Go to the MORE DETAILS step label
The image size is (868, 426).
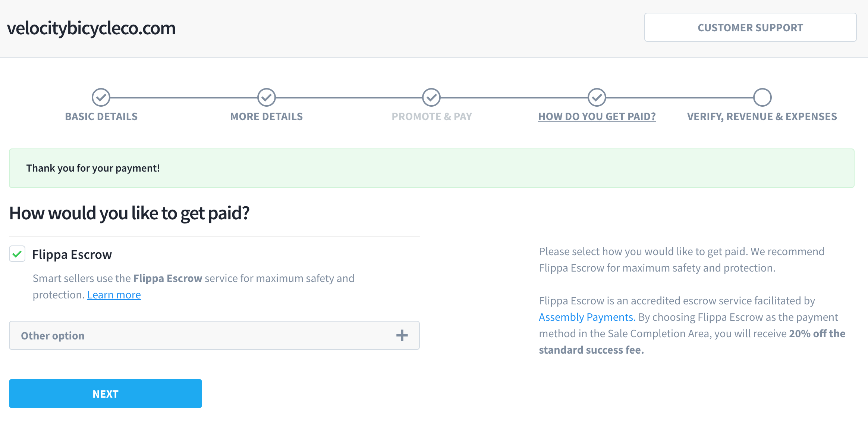click(x=267, y=117)
